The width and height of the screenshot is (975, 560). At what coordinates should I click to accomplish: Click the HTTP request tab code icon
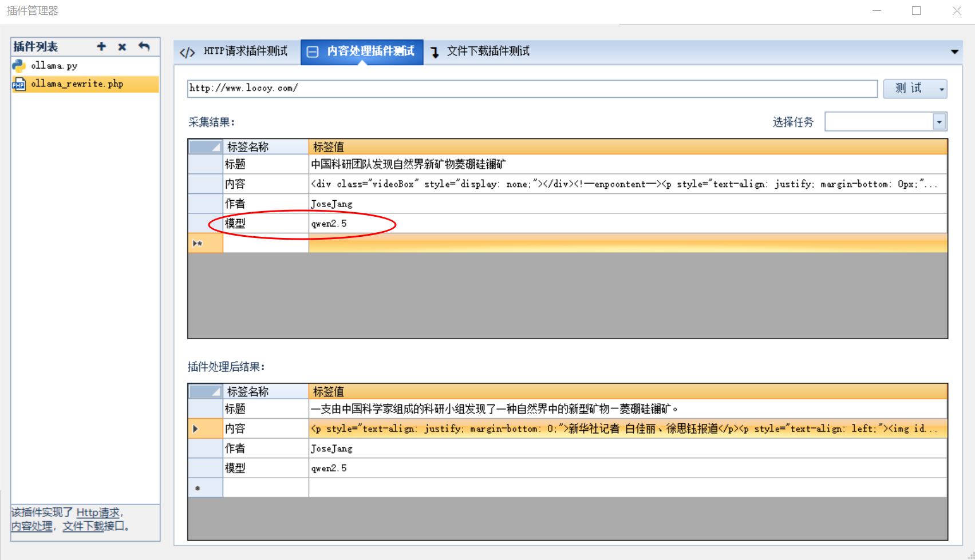point(187,53)
